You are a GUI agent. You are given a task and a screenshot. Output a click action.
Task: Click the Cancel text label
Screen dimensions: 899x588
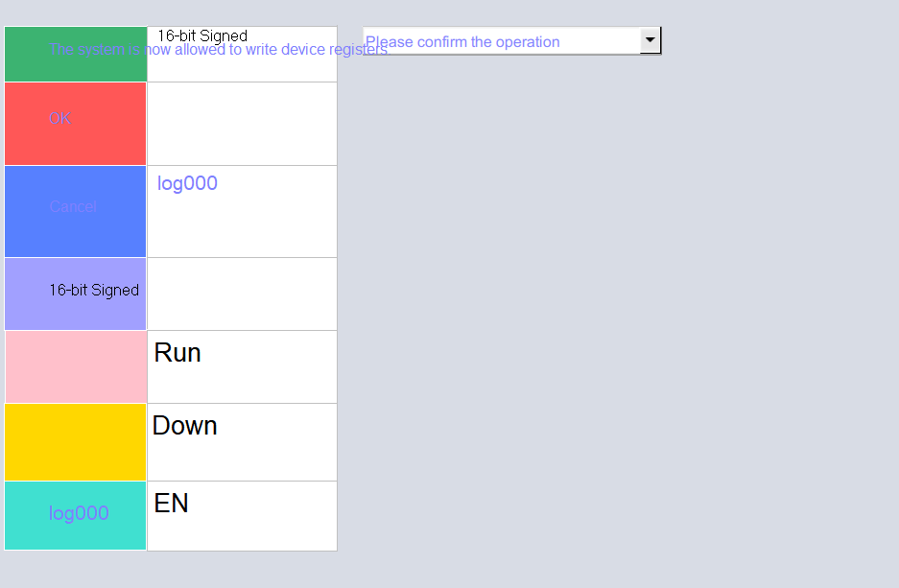click(x=73, y=206)
